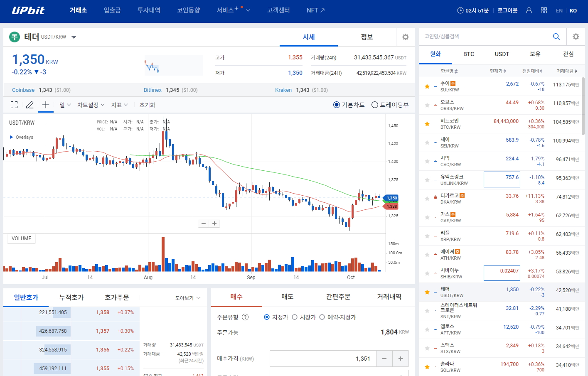This screenshot has height=376, width=588.
Task: Click the Tether coin logo
Action: [15, 37]
